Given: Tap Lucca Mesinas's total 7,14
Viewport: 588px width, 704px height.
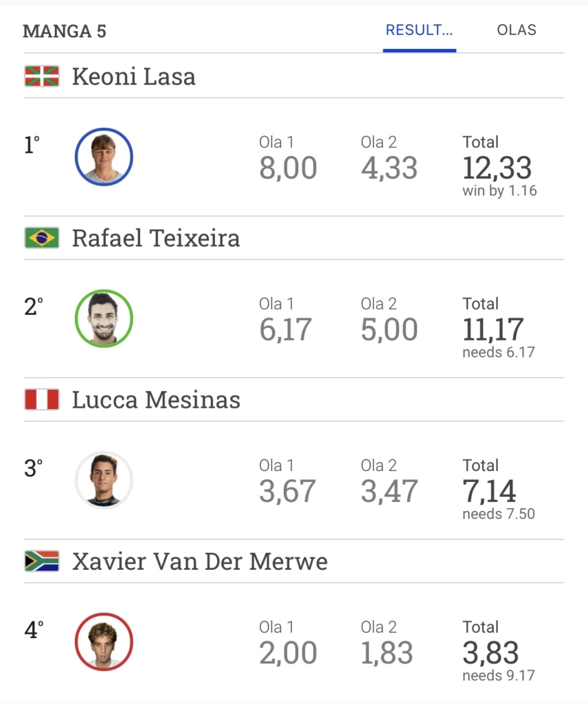Looking at the screenshot, I should pos(489,492).
